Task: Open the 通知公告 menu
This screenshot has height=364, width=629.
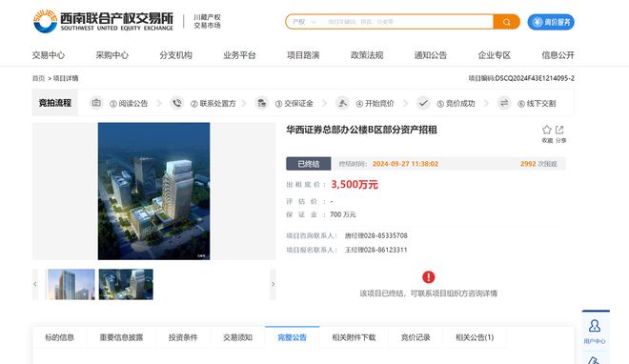Action: [431, 55]
